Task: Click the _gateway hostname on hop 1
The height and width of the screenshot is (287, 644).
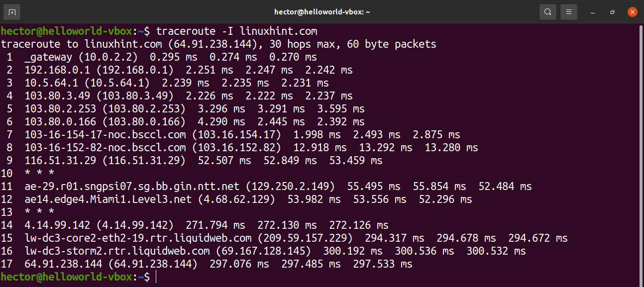Action: (48, 57)
